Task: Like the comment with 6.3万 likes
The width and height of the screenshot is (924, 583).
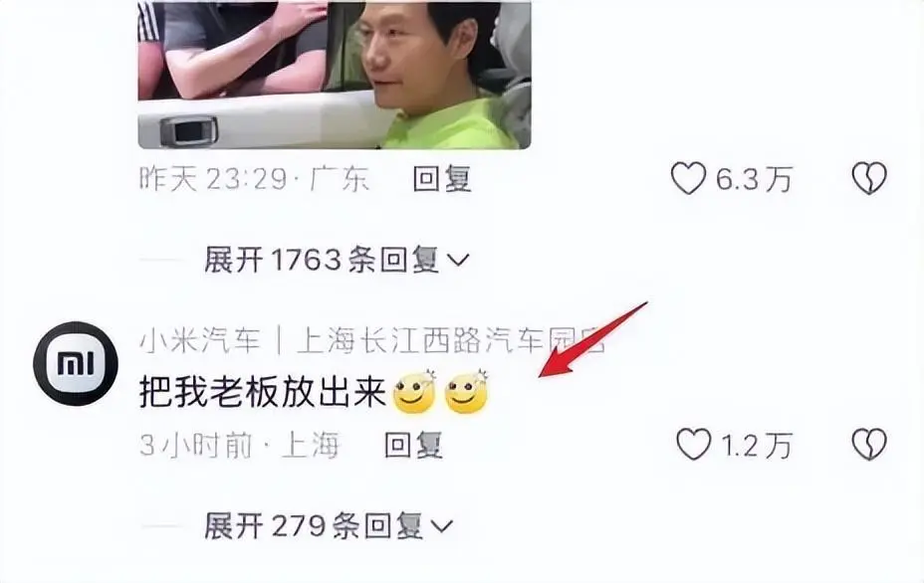Action: [x=688, y=178]
